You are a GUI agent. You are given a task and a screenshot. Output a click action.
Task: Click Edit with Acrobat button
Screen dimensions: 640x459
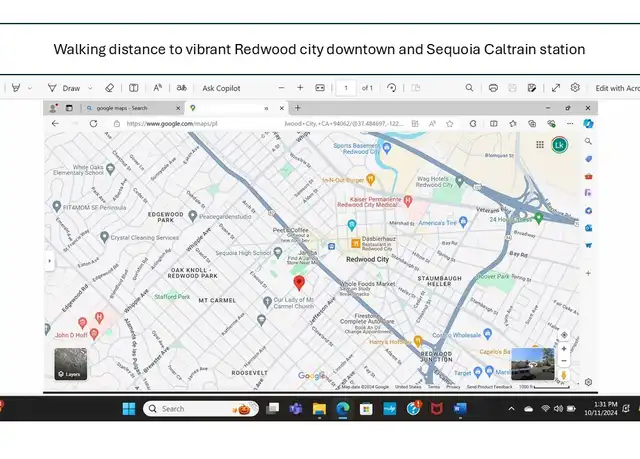(x=617, y=88)
